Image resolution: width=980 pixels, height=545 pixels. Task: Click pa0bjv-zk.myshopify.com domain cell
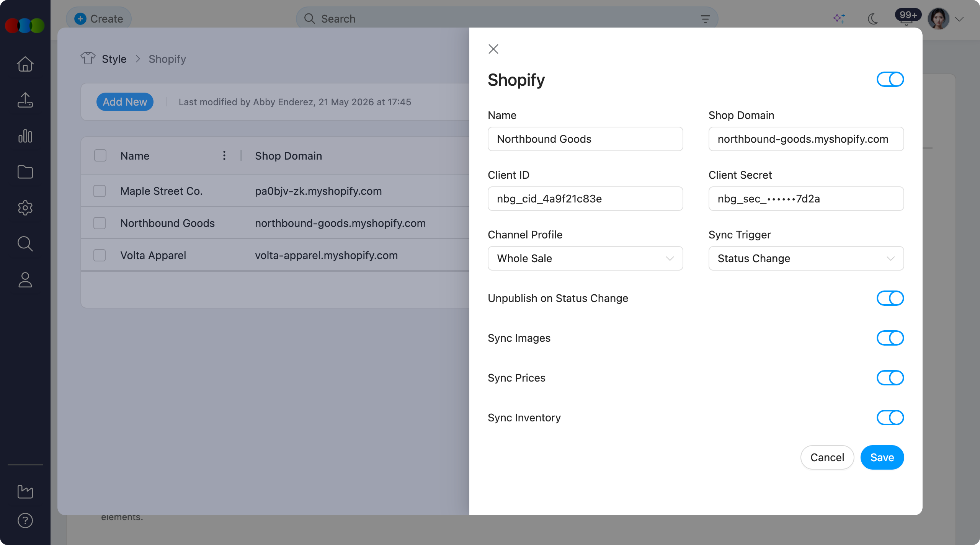pyautogui.click(x=318, y=191)
